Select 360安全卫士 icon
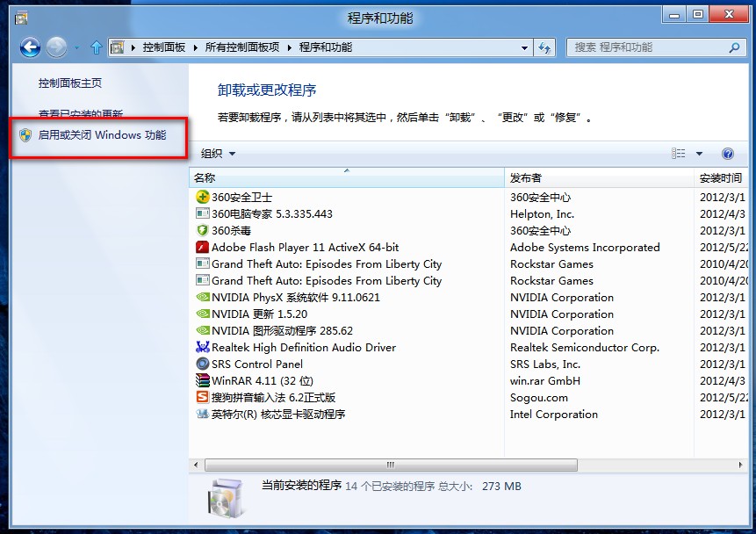This screenshot has height=534, width=756. click(203, 197)
